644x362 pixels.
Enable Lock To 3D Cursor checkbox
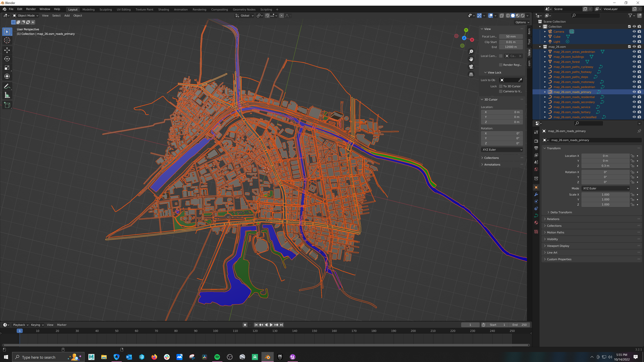coord(501,86)
